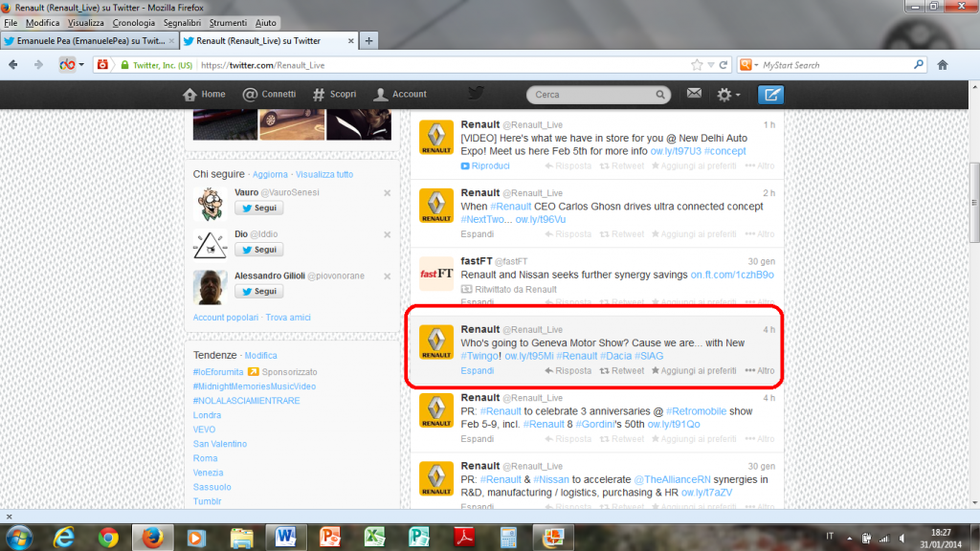Open the Twitter settings gear dropdown
This screenshot has width=980, height=551.
click(728, 95)
